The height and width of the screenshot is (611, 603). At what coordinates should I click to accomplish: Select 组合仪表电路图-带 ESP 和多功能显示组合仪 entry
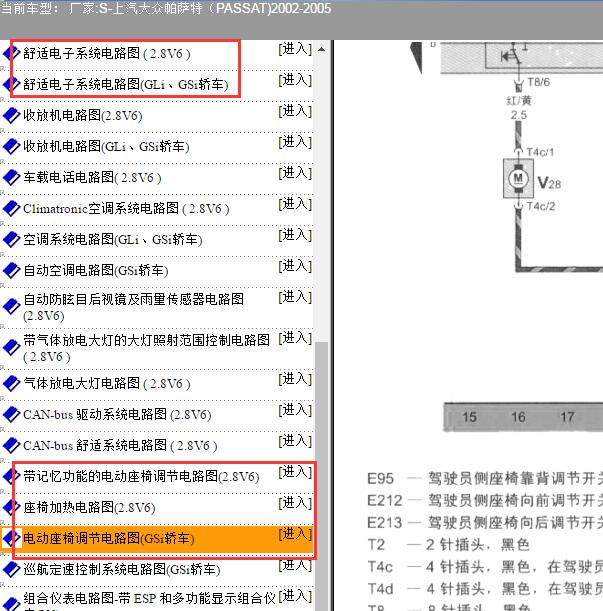point(149,600)
